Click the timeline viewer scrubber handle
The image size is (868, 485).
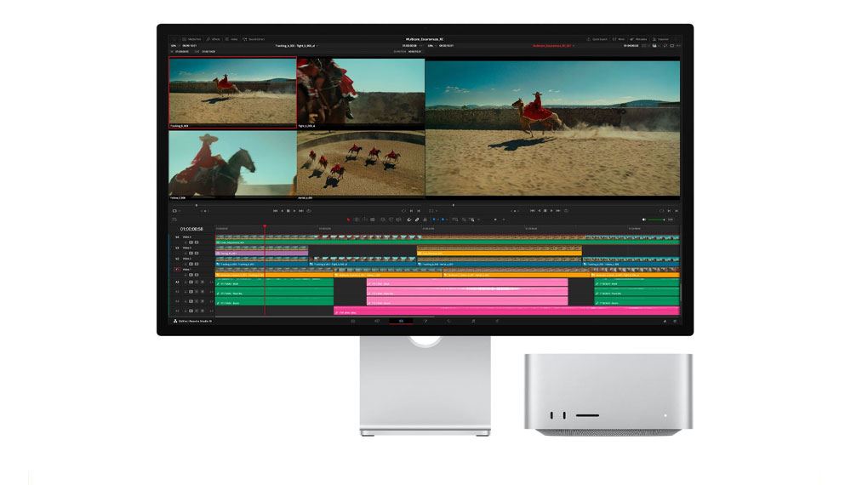coord(454,205)
